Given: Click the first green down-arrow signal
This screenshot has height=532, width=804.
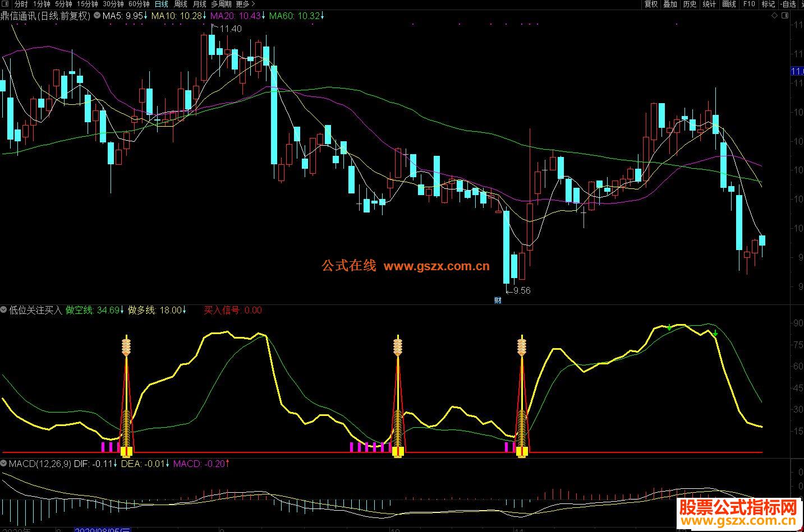Looking at the screenshot, I should (x=669, y=327).
